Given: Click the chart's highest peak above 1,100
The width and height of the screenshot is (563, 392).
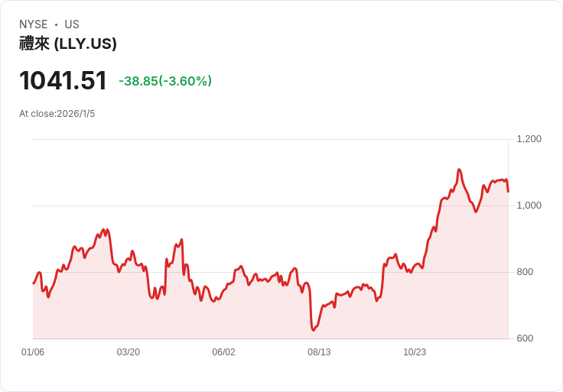Looking at the screenshot, I should (x=459, y=170).
